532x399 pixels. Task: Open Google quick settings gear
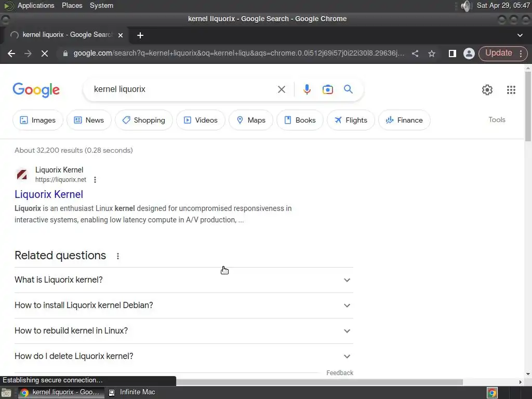(487, 90)
